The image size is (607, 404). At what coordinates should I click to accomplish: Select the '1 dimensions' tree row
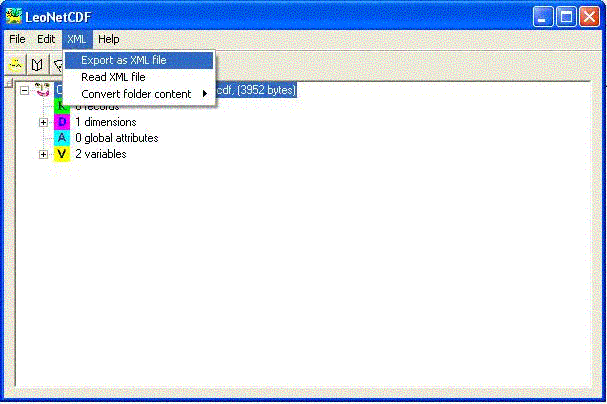[x=106, y=122]
